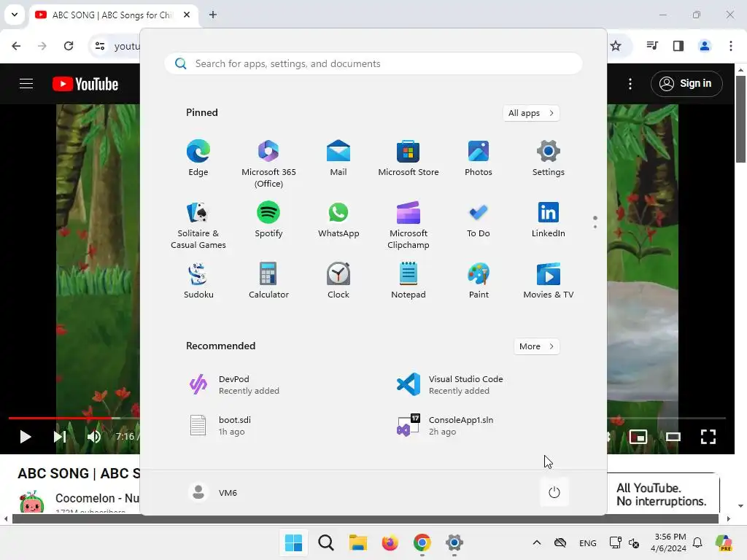
Task: Show More recommended items
Action: 536,346
